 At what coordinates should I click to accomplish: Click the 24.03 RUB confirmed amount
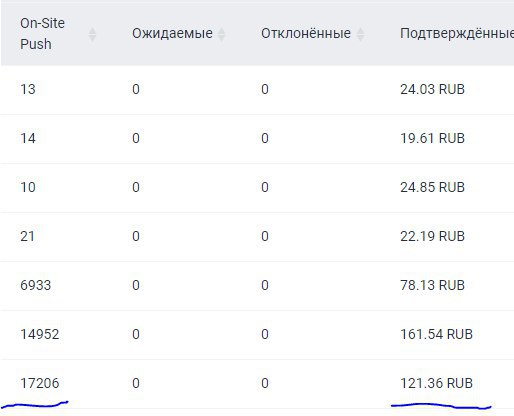coord(432,89)
